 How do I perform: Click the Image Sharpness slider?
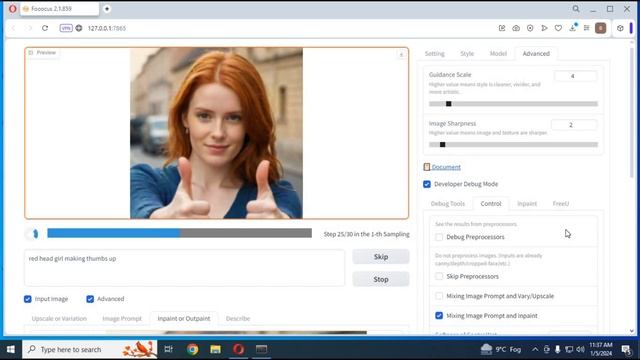pyautogui.click(x=513, y=144)
